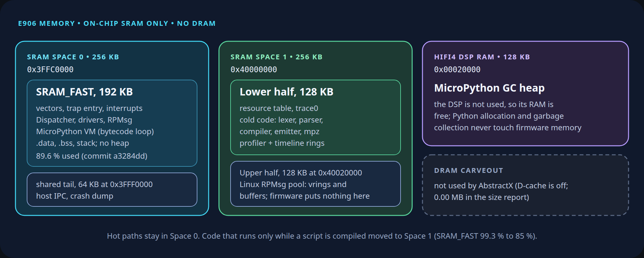Click the 'Lower half, 128 KB' heading

[x=287, y=92]
